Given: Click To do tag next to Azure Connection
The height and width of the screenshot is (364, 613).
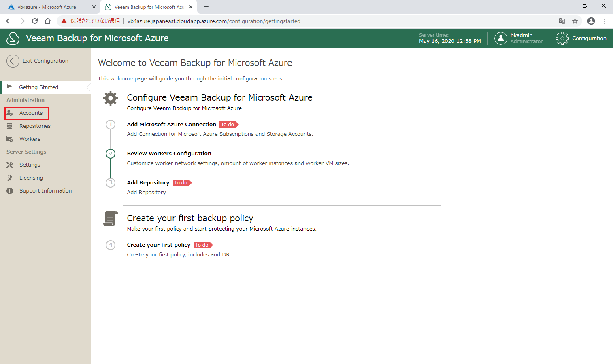Looking at the screenshot, I should click(x=229, y=125).
